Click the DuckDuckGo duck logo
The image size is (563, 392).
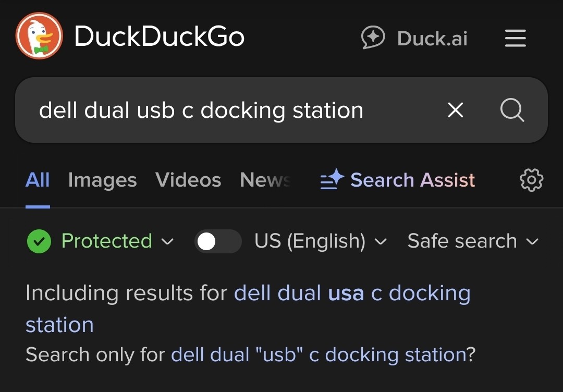point(39,35)
